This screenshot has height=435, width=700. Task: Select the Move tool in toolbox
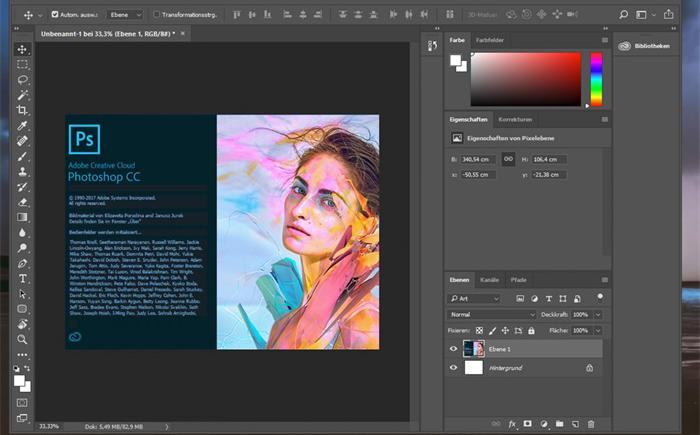[x=22, y=50]
